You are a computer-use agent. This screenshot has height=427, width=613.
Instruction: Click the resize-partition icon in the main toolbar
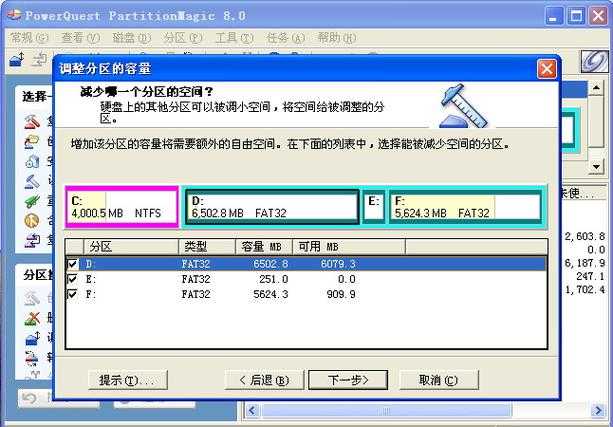pos(16,59)
